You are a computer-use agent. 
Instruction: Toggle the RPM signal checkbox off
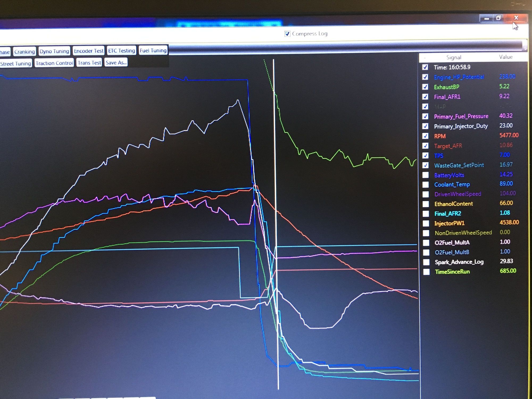click(425, 136)
